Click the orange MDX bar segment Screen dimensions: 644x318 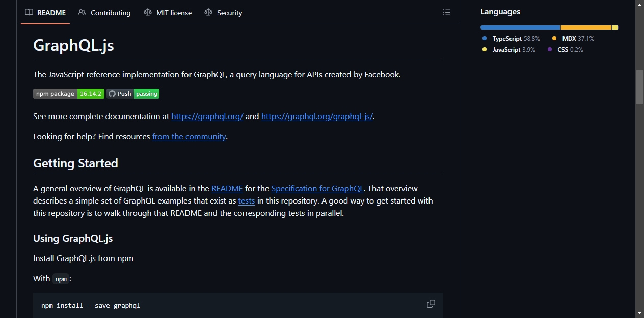click(x=586, y=27)
